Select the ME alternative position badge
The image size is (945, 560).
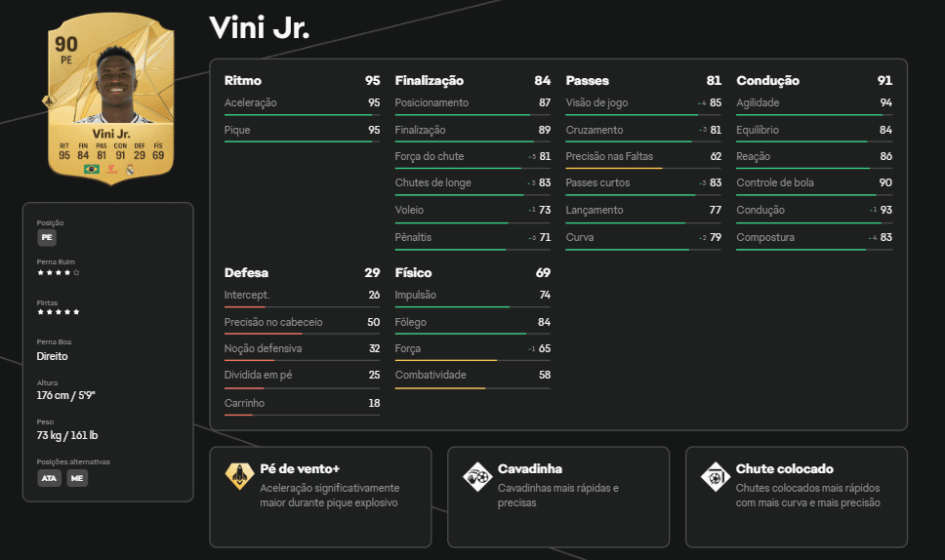(77, 478)
